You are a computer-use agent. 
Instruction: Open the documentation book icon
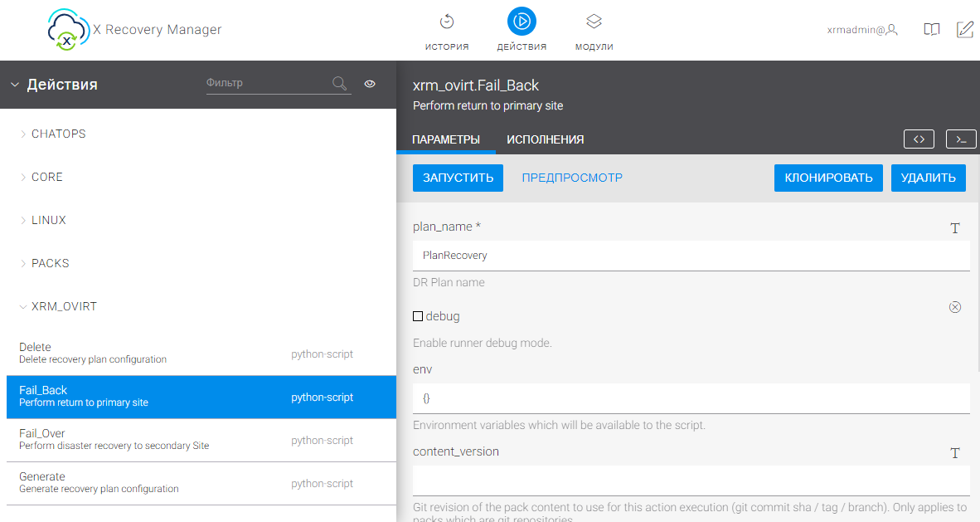[x=932, y=30]
